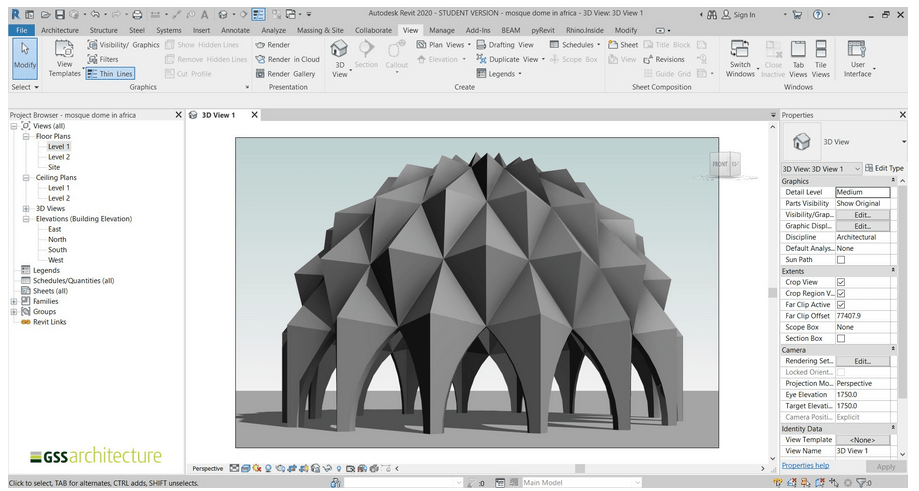This screenshot has height=491, width=919.
Task: Click the ViewCube FRONT face
Action: click(720, 163)
